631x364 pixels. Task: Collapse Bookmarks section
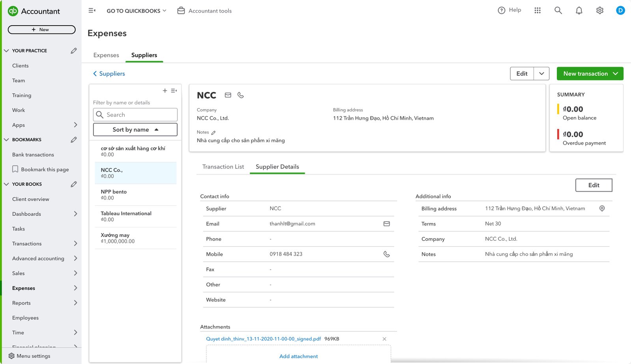[x=6, y=140]
